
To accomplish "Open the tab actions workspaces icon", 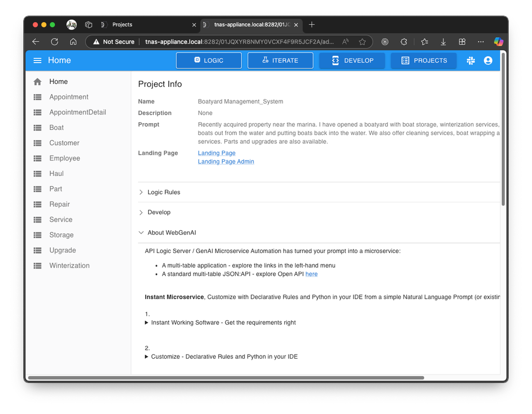I will (x=89, y=24).
